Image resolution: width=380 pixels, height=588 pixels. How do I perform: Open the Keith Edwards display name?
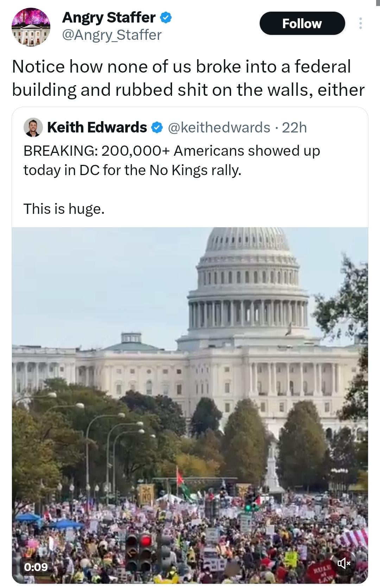pos(97,127)
